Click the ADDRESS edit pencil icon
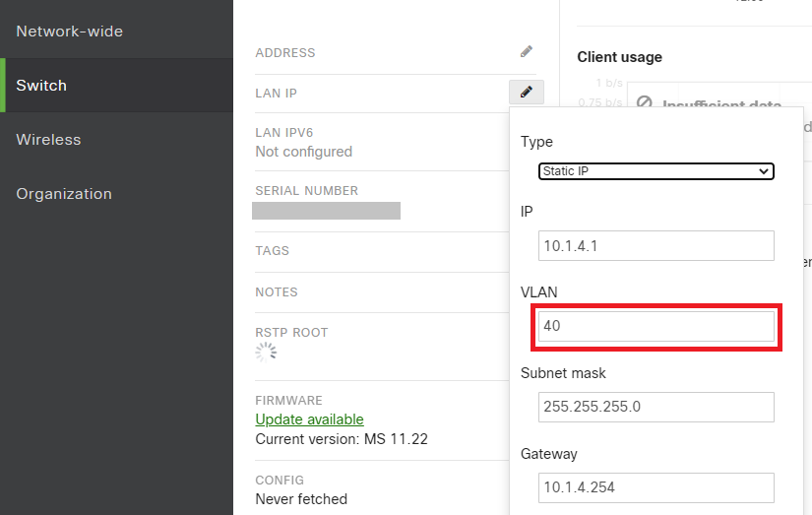This screenshot has width=812, height=515. (527, 52)
